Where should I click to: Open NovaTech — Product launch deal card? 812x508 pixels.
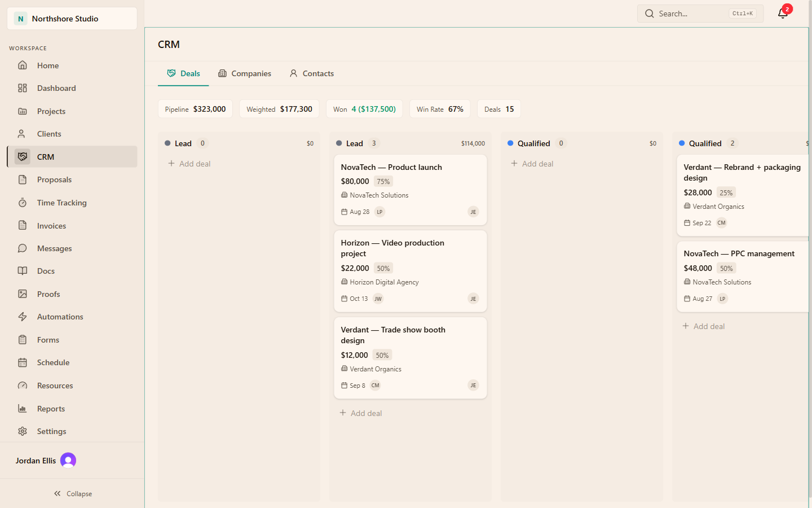pyautogui.click(x=411, y=190)
